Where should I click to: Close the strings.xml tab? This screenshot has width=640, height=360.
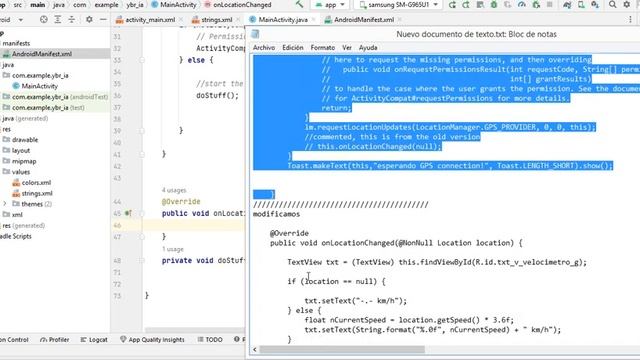[238, 20]
